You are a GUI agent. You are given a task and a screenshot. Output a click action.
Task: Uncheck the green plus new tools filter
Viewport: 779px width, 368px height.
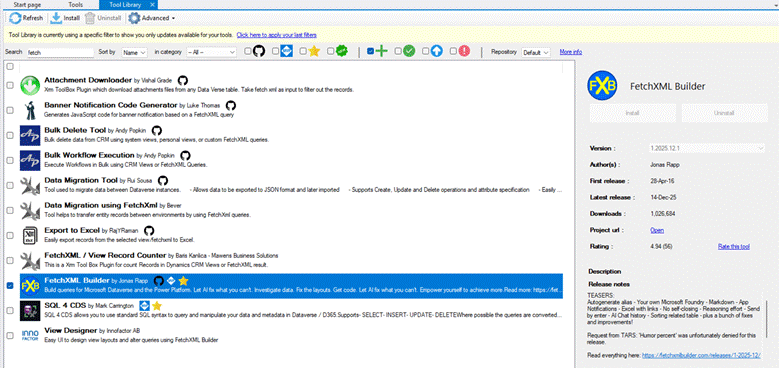click(x=370, y=51)
